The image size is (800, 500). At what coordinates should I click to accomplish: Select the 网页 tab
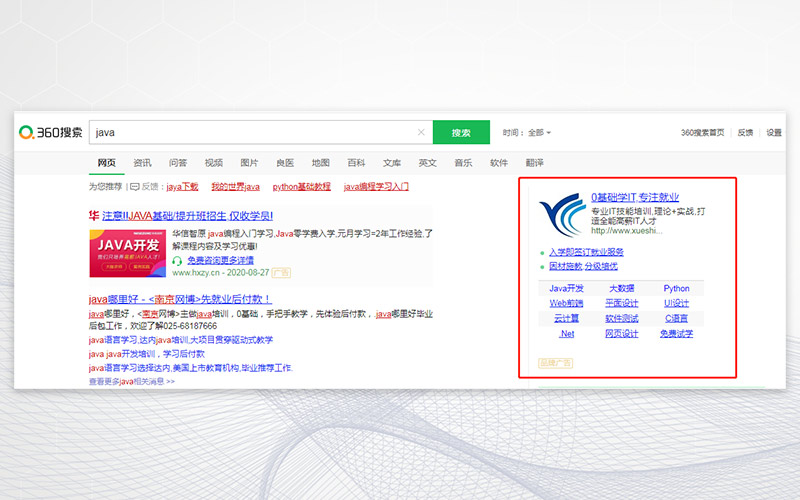(107, 163)
